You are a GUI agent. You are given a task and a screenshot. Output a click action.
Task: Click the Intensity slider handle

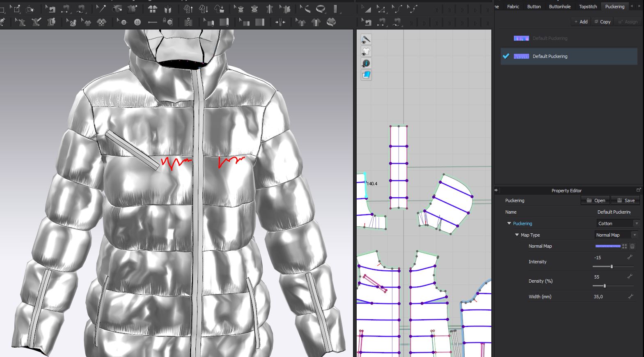tap(612, 267)
